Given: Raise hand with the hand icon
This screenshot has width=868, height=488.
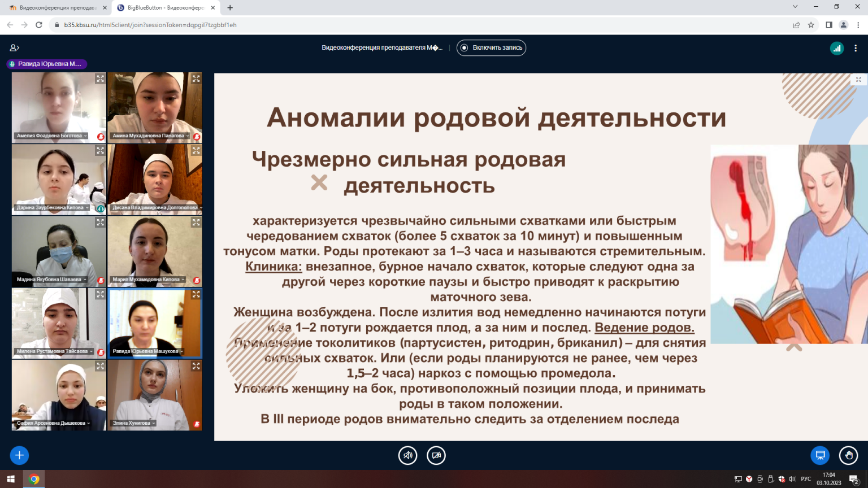Looking at the screenshot, I should pyautogui.click(x=849, y=455).
